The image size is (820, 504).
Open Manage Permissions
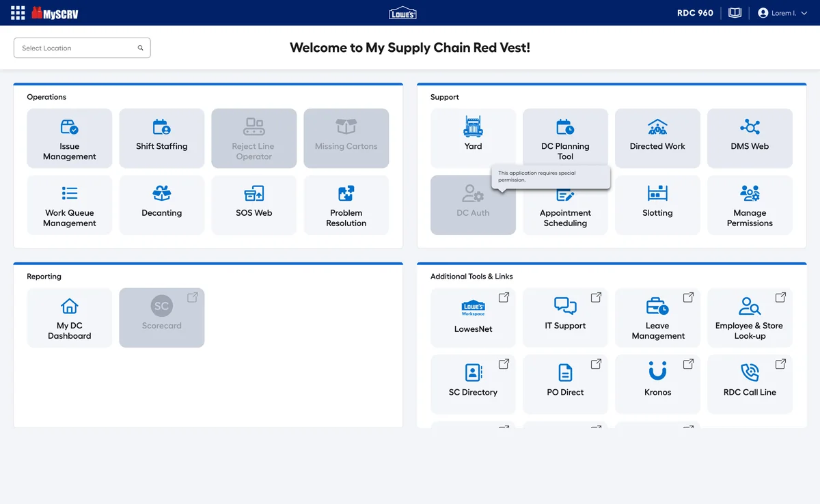[x=750, y=205]
